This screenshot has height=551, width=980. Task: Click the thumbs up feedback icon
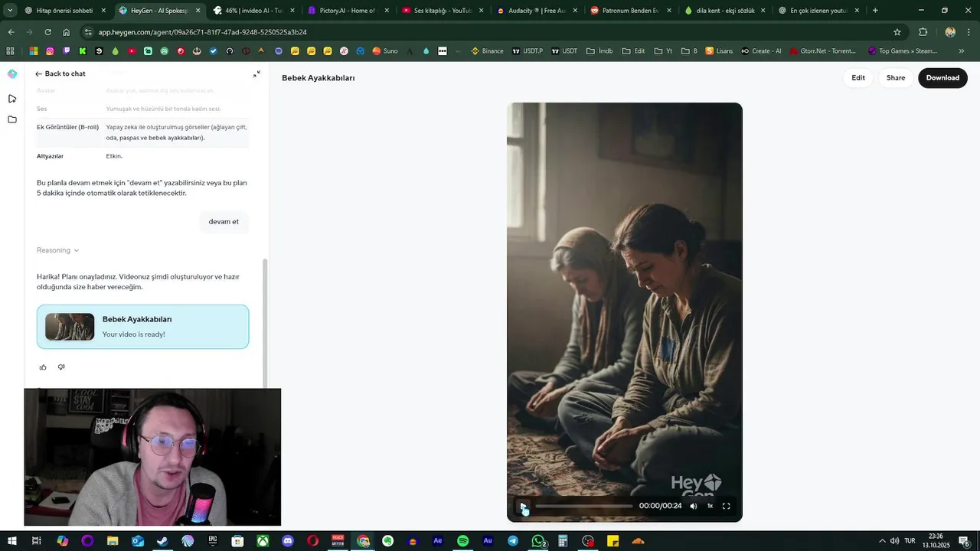pyautogui.click(x=43, y=367)
